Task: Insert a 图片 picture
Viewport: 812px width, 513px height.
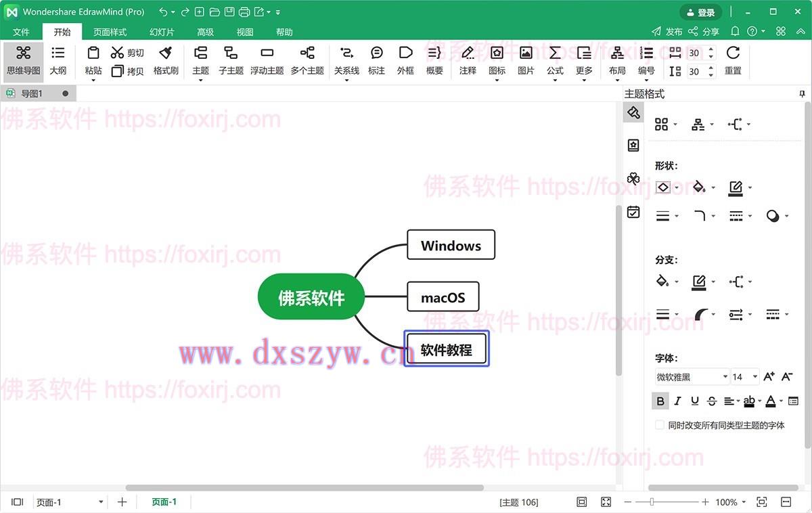Action: pyautogui.click(x=526, y=61)
